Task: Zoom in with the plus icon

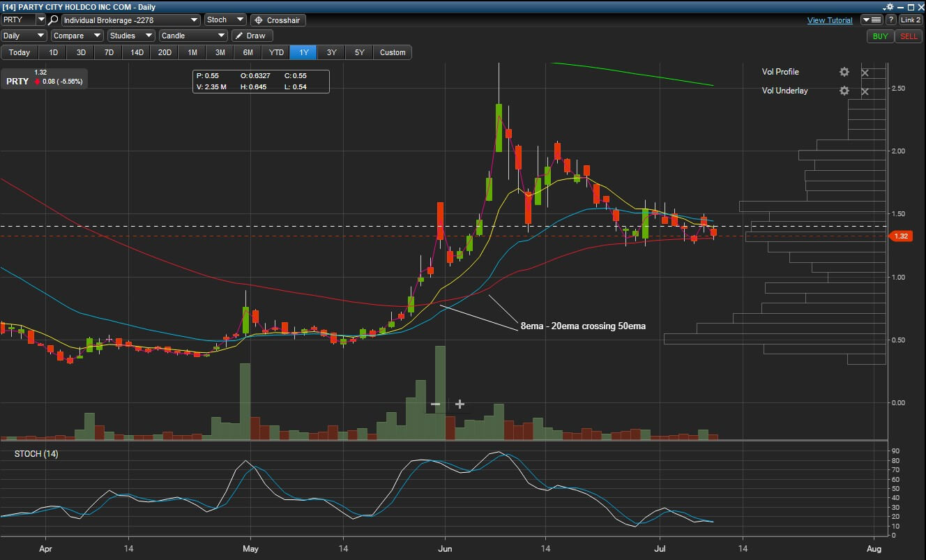Action: point(460,404)
